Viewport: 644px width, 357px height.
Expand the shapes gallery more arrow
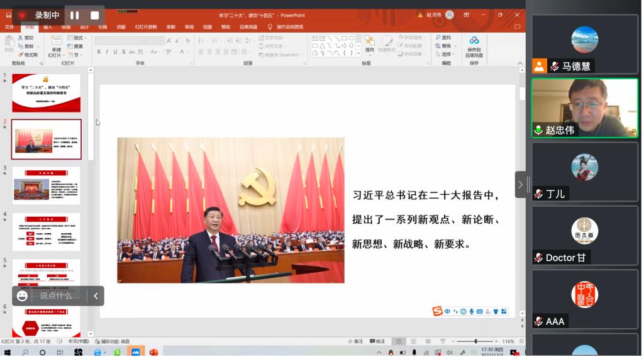(x=358, y=53)
